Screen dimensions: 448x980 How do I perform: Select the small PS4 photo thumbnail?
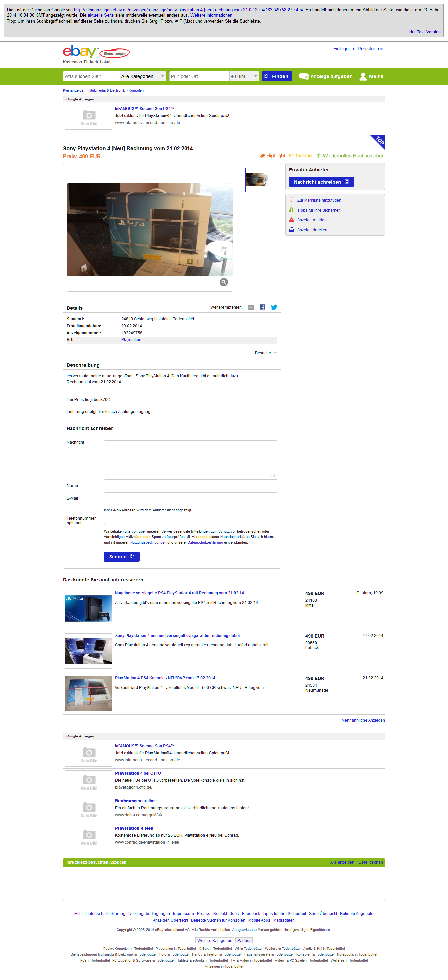[x=257, y=180]
